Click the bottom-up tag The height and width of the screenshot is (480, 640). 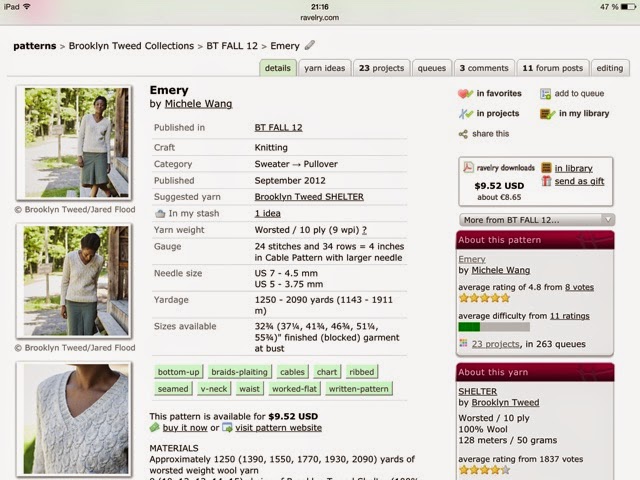pyautogui.click(x=178, y=372)
